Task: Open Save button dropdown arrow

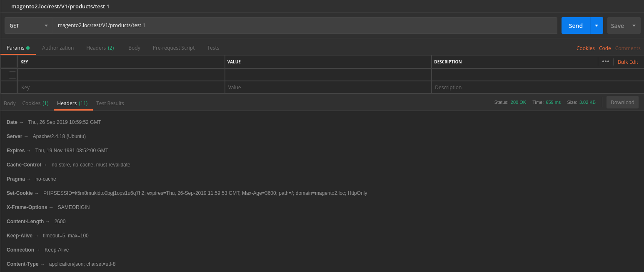Action: pos(634,25)
